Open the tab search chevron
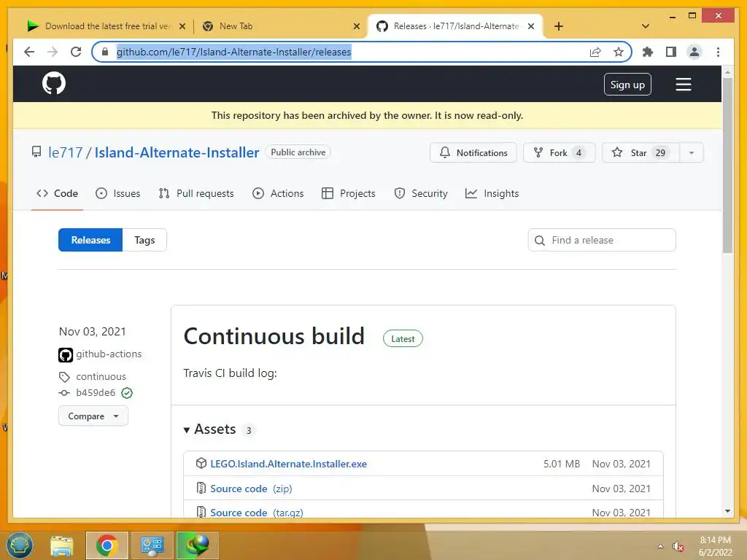This screenshot has width=747, height=560. click(x=646, y=26)
